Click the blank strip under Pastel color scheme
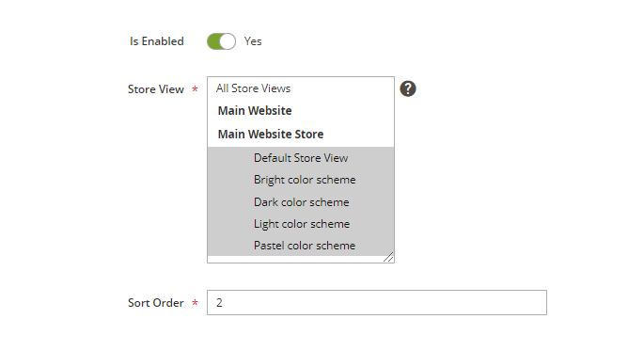This screenshot has width=644, height=351. (296, 259)
